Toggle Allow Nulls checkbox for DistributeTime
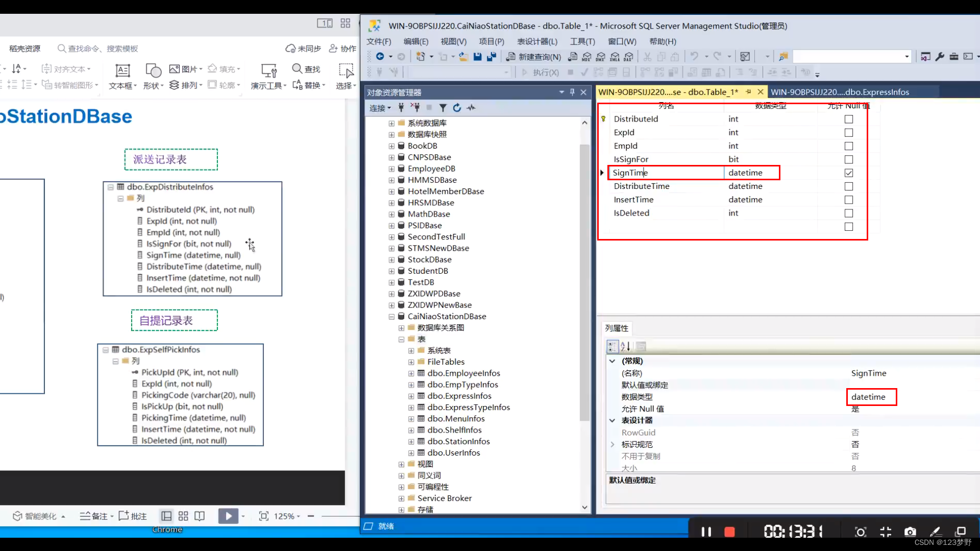 pos(849,186)
